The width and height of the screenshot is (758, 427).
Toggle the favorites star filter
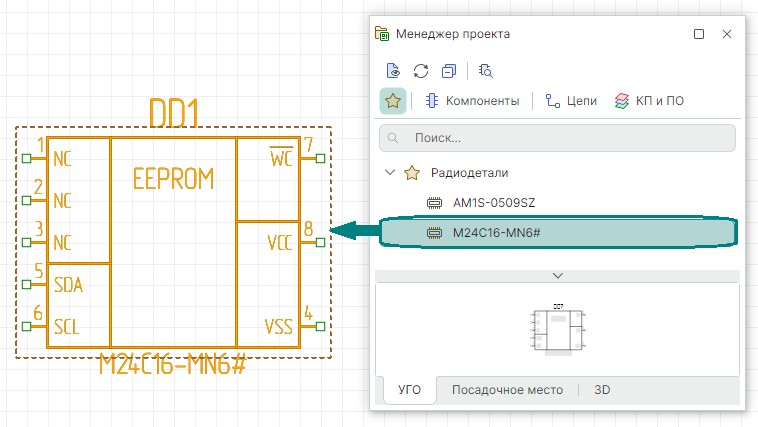[393, 101]
